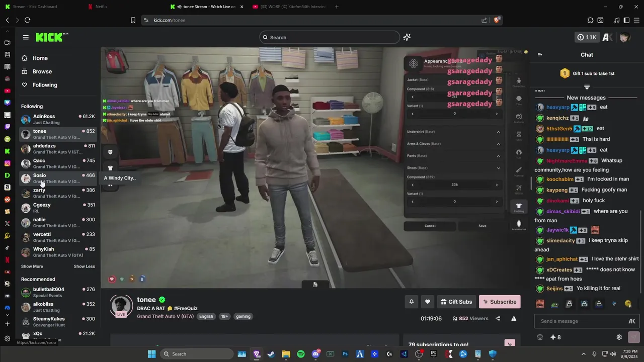Open Steam from the taskbar

tap(271, 354)
